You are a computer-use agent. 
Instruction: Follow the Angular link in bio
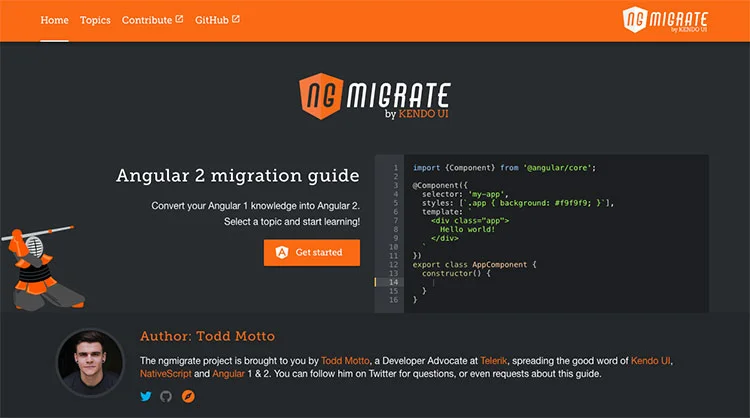tap(228, 374)
